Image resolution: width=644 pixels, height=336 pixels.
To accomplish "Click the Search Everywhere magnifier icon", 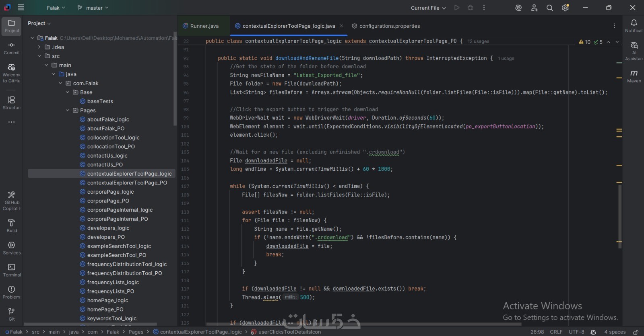I will pyautogui.click(x=549, y=8).
